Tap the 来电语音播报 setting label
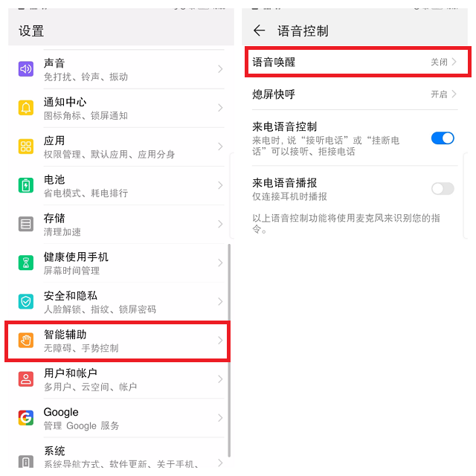 point(285,183)
